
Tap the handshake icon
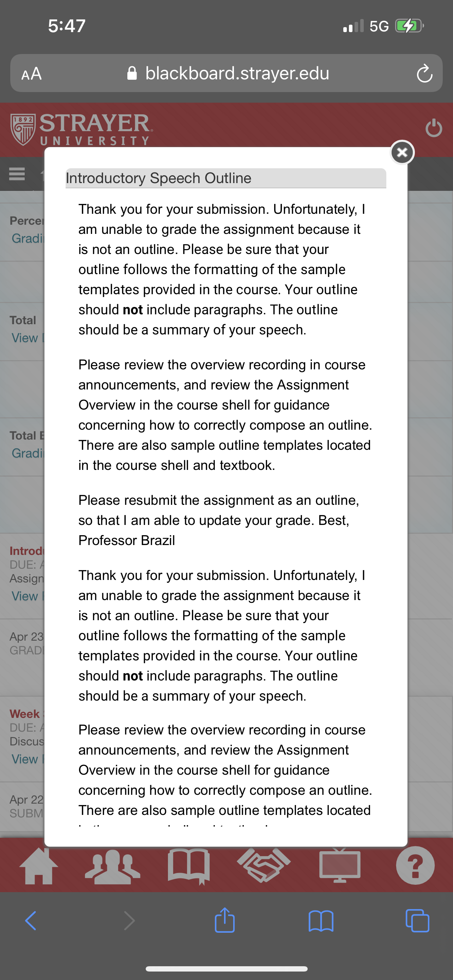point(264,865)
